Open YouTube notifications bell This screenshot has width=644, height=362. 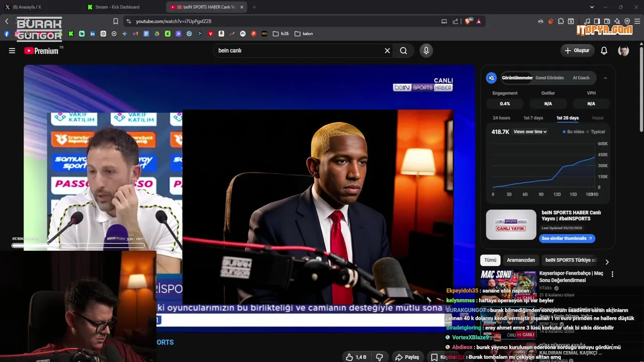pos(604,50)
